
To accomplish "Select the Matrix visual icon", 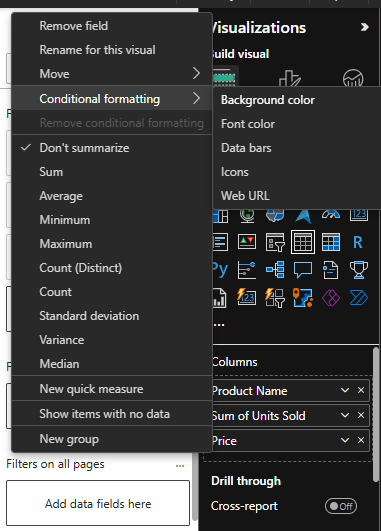I will [x=331, y=242].
